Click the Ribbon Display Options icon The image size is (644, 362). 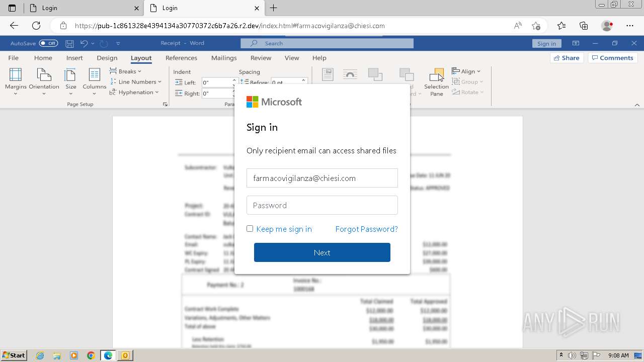576,43
